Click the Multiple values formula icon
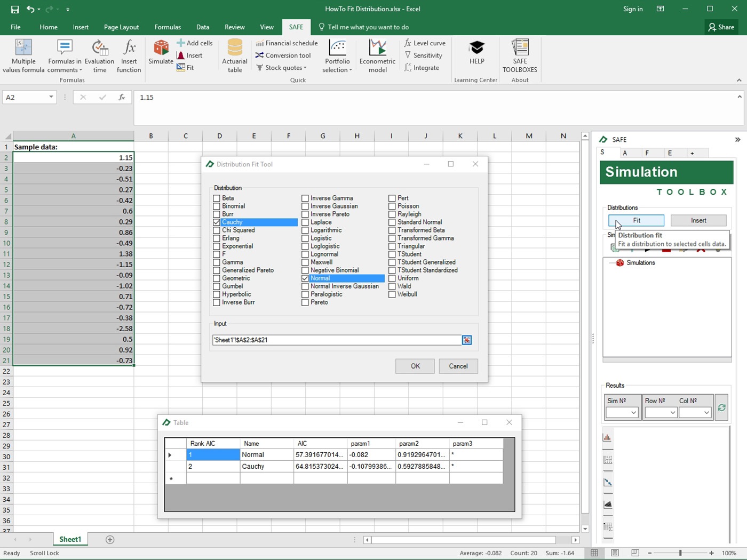 point(23,48)
